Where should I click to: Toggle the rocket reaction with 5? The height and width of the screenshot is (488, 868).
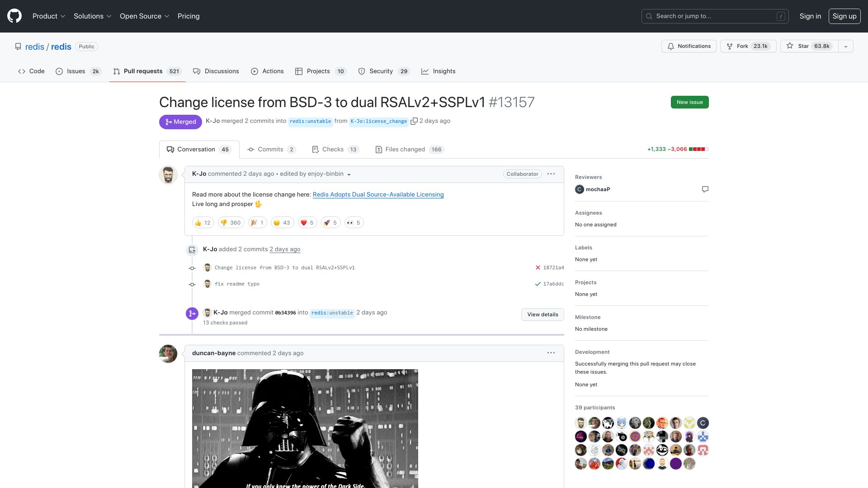pyautogui.click(x=330, y=223)
